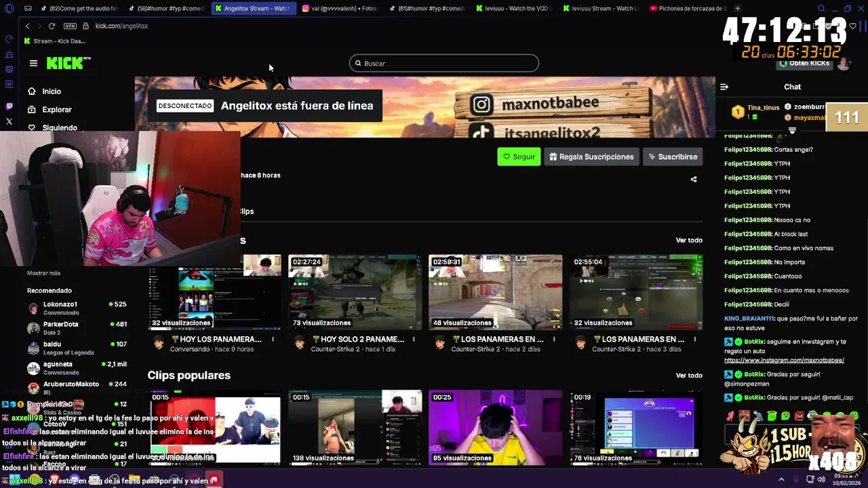The height and width of the screenshot is (488, 868).
Task: Go forward with the browser forward arrow
Action: pos(39,26)
